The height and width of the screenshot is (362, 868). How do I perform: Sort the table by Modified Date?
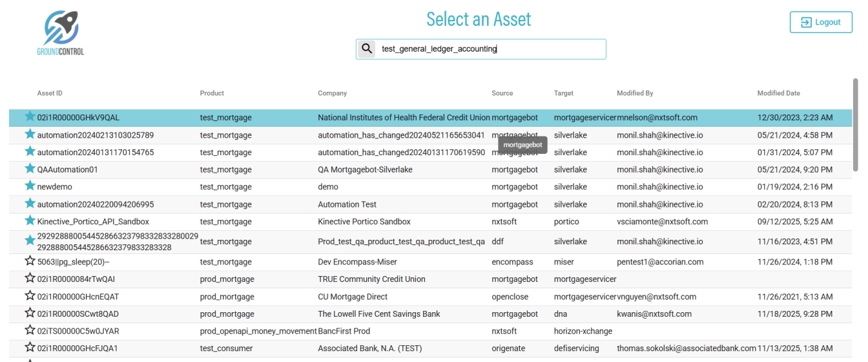[x=778, y=93]
